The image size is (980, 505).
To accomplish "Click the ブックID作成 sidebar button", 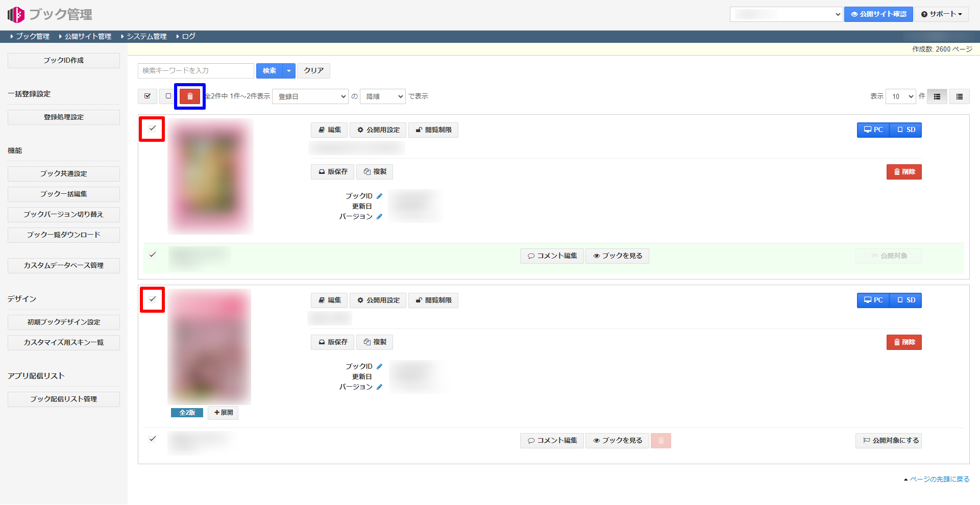I will click(64, 61).
